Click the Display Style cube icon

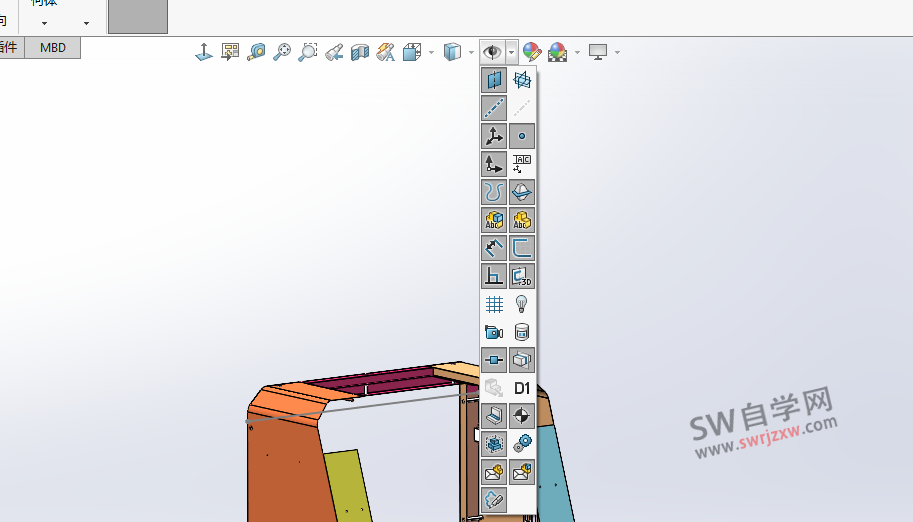point(452,52)
